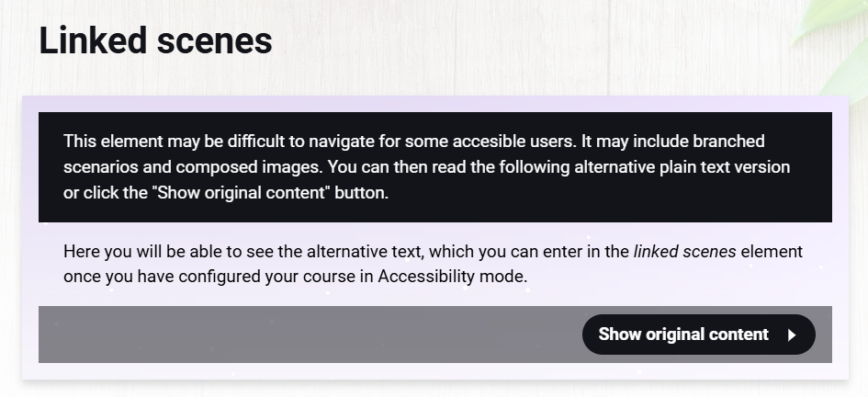This screenshot has height=397, width=868.
Task: Click the word Accessibility in the paragraph
Action: (x=428, y=276)
